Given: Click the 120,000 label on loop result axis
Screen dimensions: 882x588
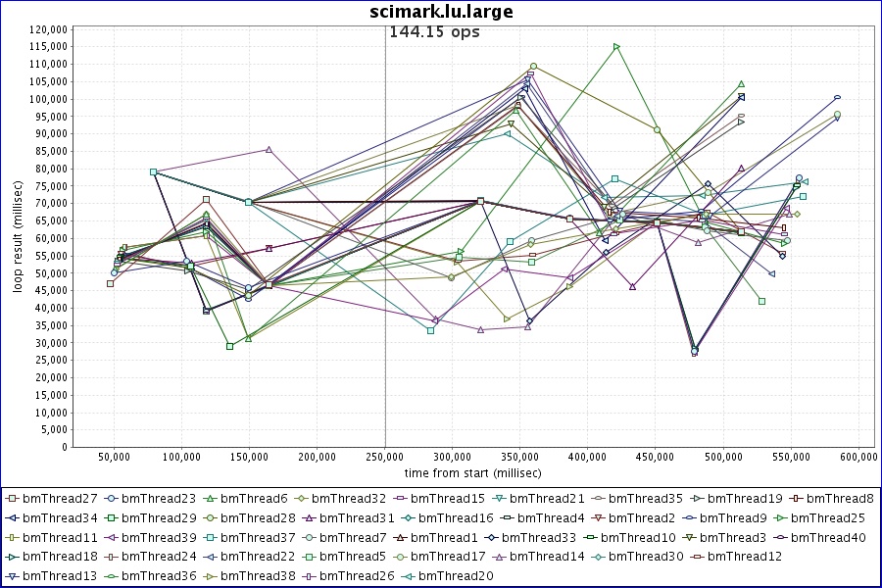Looking at the screenshot, I should point(48,29).
